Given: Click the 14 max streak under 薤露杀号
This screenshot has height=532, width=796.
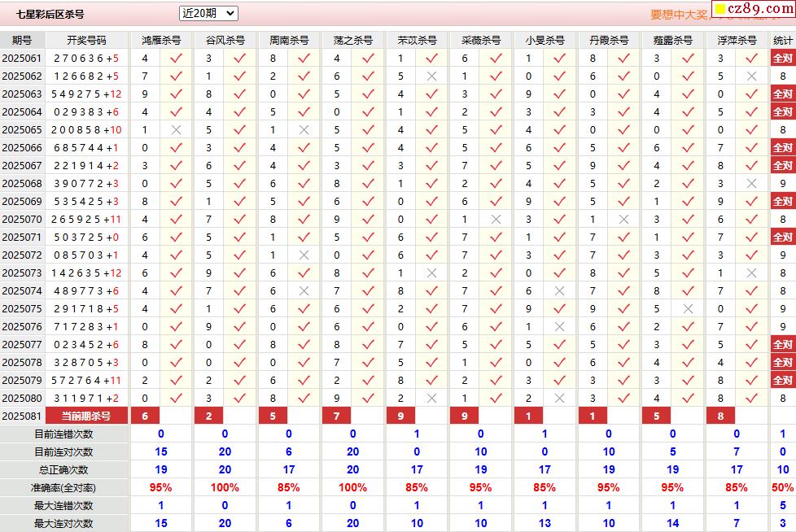Looking at the screenshot, I should coord(672,523).
